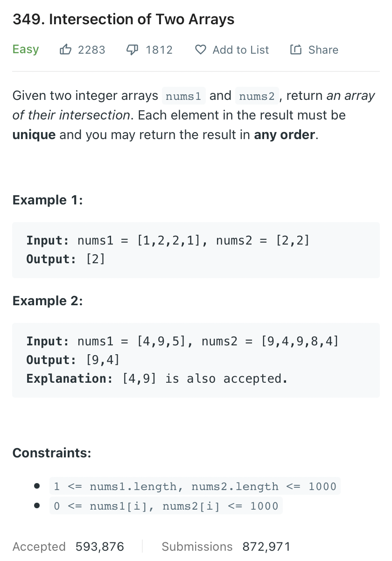Viewport: 392px width, 561px height.
Task: Click the Add to List label
Action: 240,49
